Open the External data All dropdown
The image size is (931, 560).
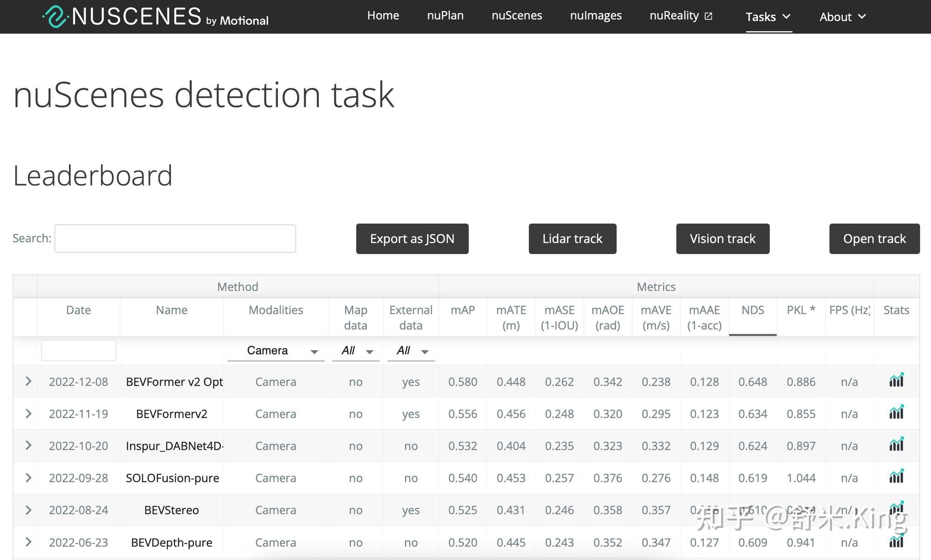pos(411,351)
